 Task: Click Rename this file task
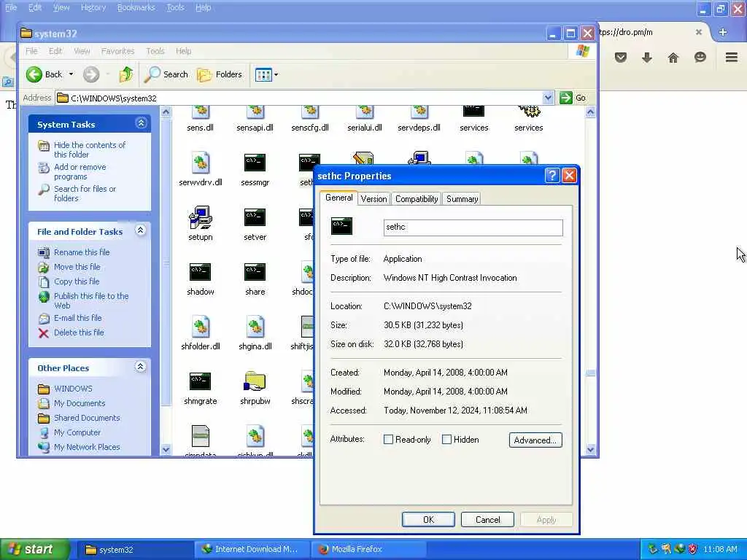tap(82, 252)
